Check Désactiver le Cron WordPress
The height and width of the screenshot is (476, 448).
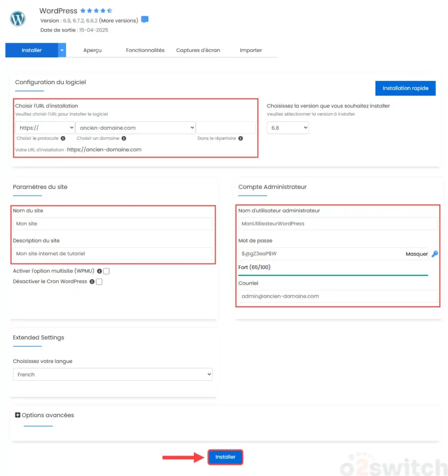tap(99, 282)
